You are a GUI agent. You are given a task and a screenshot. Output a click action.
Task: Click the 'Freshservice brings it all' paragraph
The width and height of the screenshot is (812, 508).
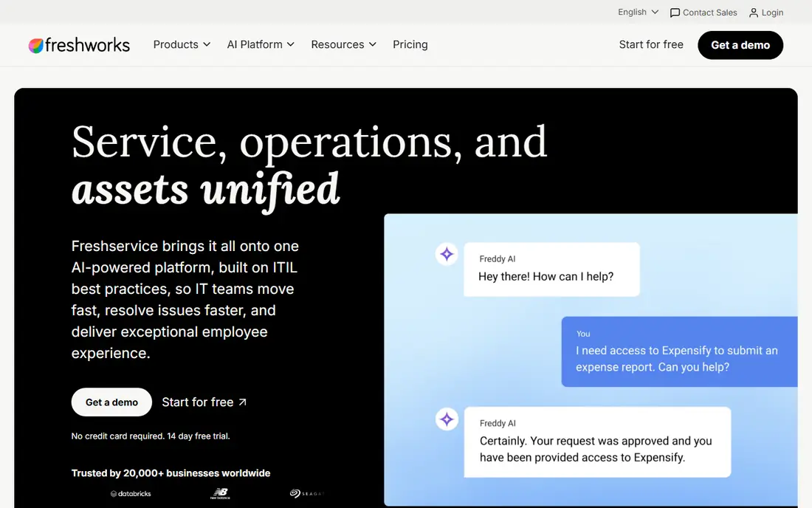pos(185,299)
